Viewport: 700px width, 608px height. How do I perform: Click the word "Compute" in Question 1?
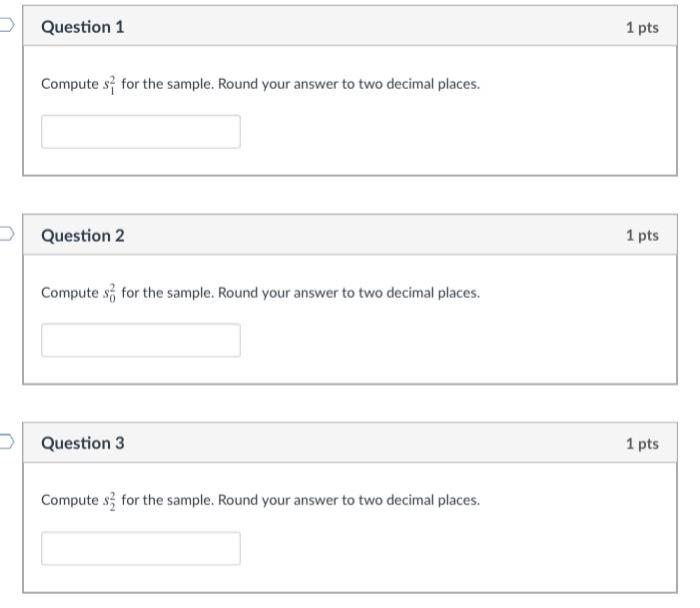pos(69,84)
